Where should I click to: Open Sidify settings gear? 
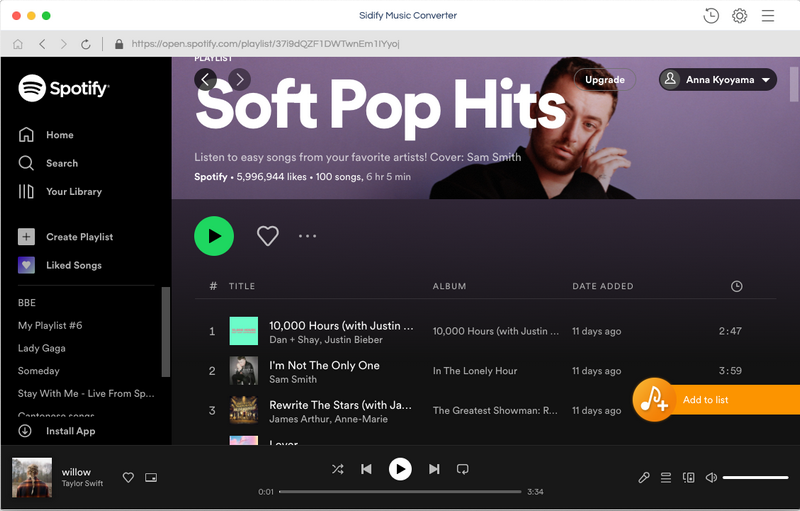click(739, 16)
